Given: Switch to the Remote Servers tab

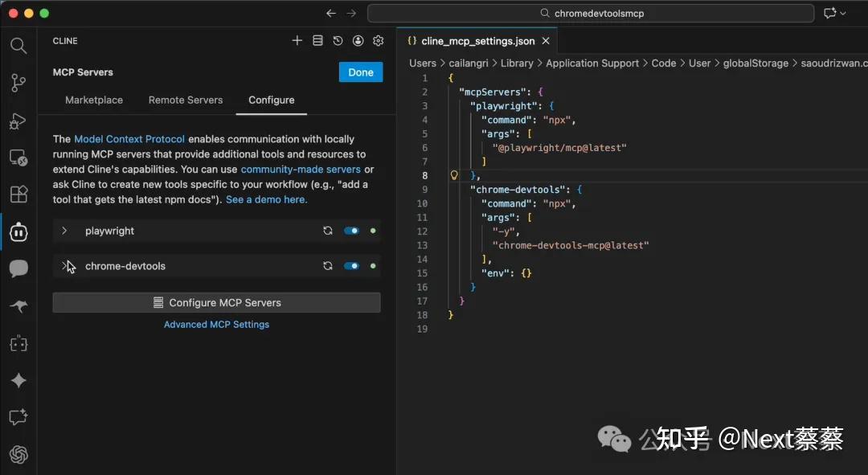Looking at the screenshot, I should [186, 100].
